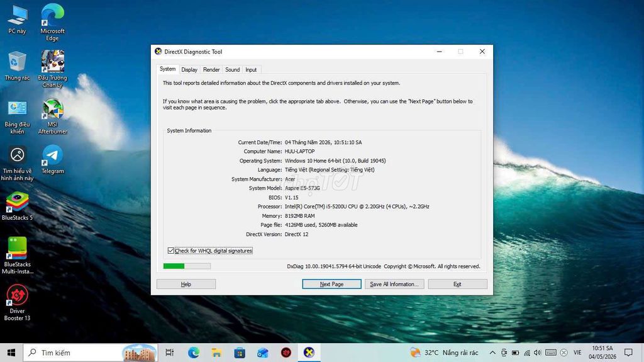644x362 pixels.
Task: Open BlueStacks Multi-Instance shortcut
Action: click(x=17, y=256)
